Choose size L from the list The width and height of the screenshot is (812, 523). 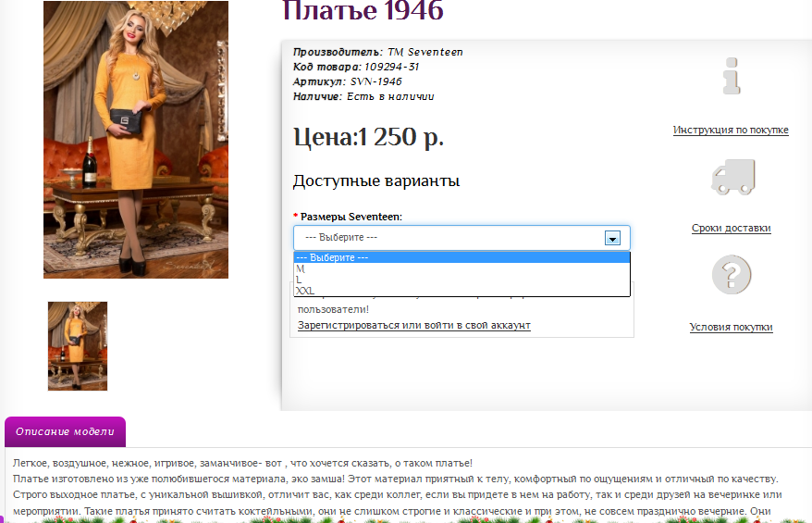click(x=461, y=280)
